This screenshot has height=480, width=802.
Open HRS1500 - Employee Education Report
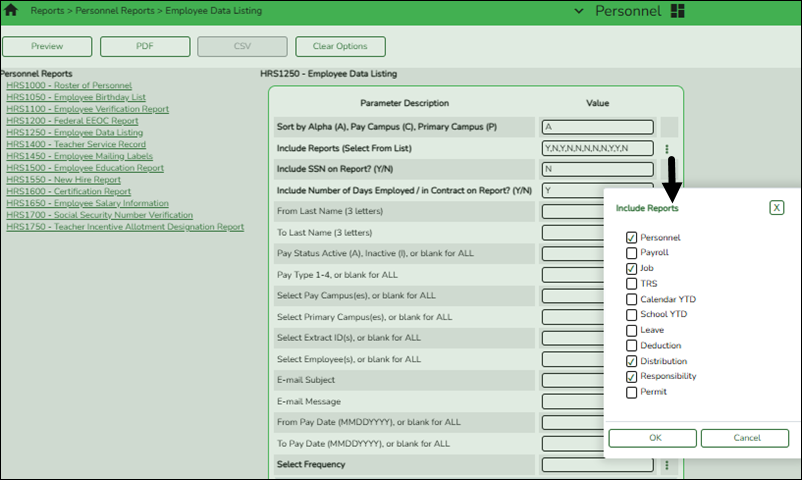(85, 168)
